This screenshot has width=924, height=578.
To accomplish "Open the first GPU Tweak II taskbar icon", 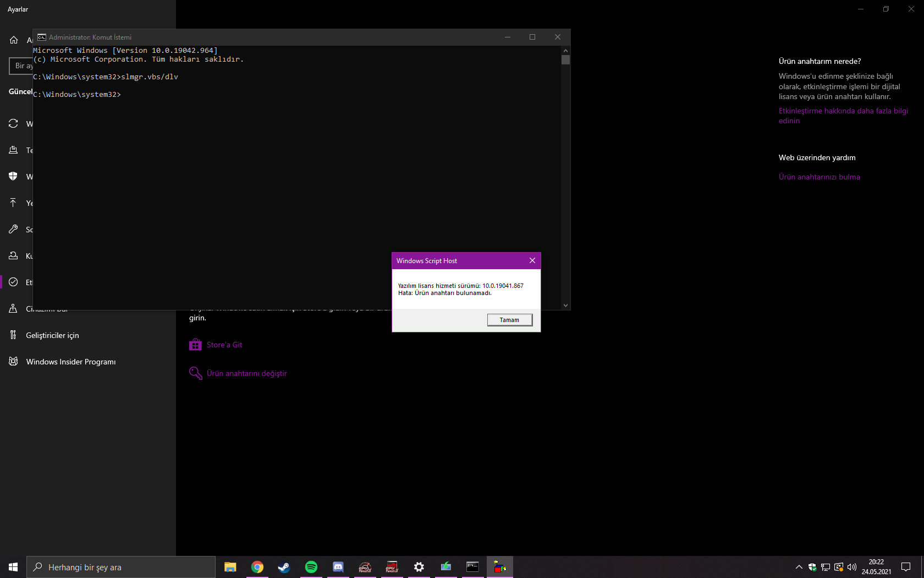I will tap(365, 567).
